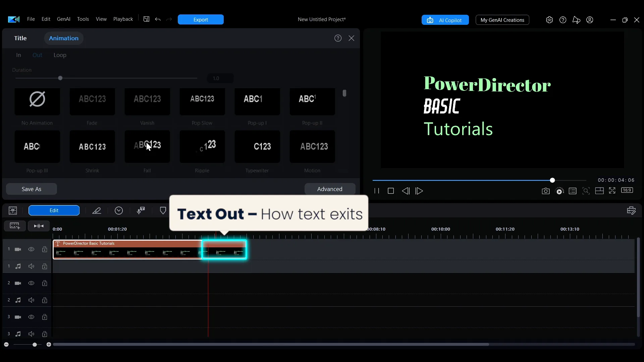Toggle fit timeline snapping button
Viewport: 644px width, 362px height.
click(x=39, y=226)
